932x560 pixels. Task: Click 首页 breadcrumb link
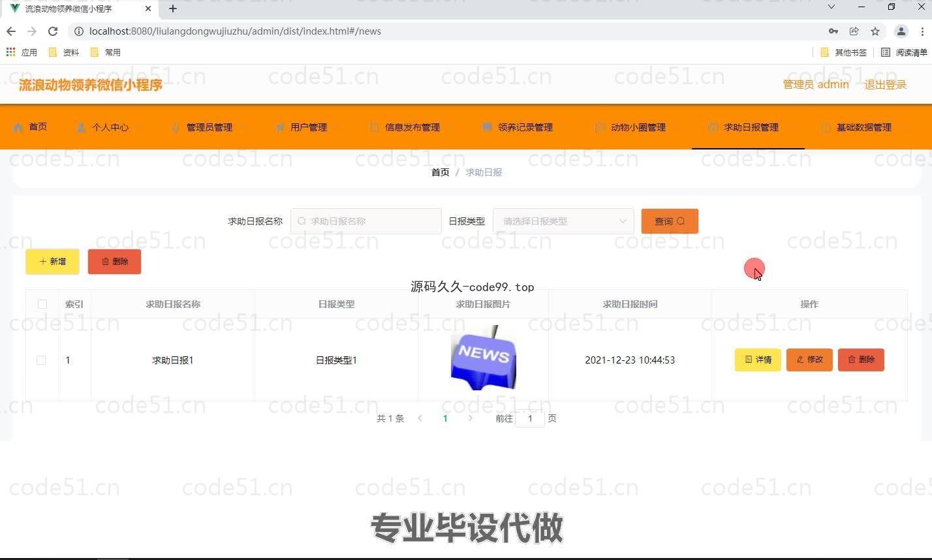point(441,172)
